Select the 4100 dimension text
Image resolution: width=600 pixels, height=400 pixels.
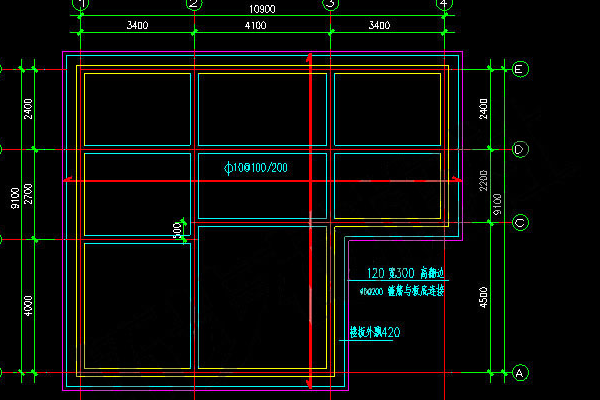coord(255,26)
